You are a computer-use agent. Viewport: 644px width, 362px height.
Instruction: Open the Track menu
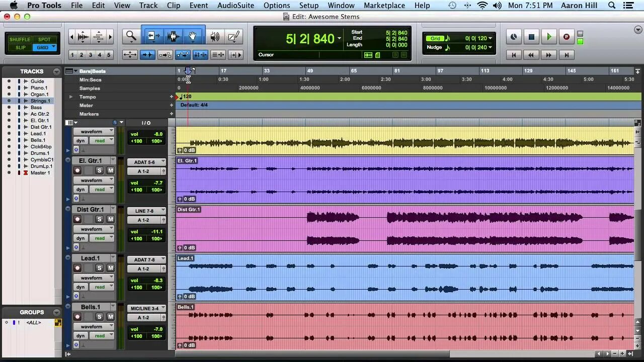[148, 6]
